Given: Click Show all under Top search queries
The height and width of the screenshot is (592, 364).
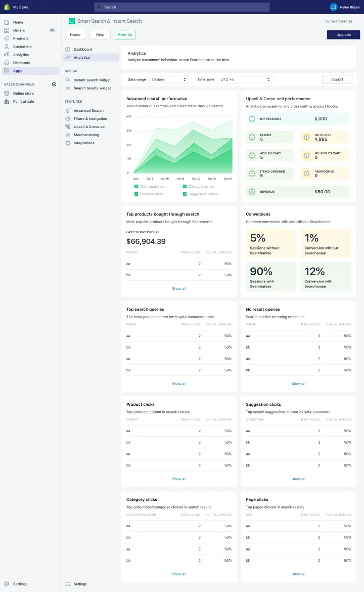Looking at the screenshot, I should point(179,384).
